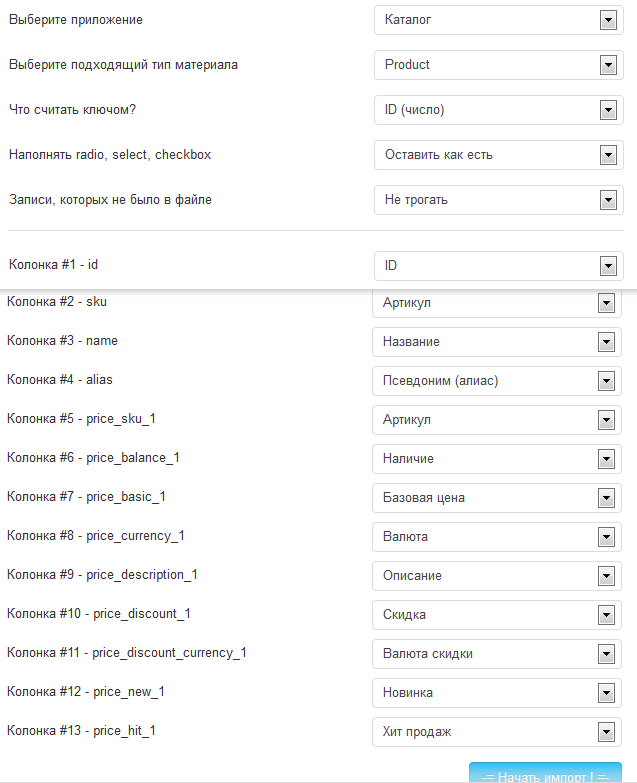
Task: Open Колонка #5 price_sku_1 Артикул dropdown
Action: pyautogui.click(x=497, y=420)
